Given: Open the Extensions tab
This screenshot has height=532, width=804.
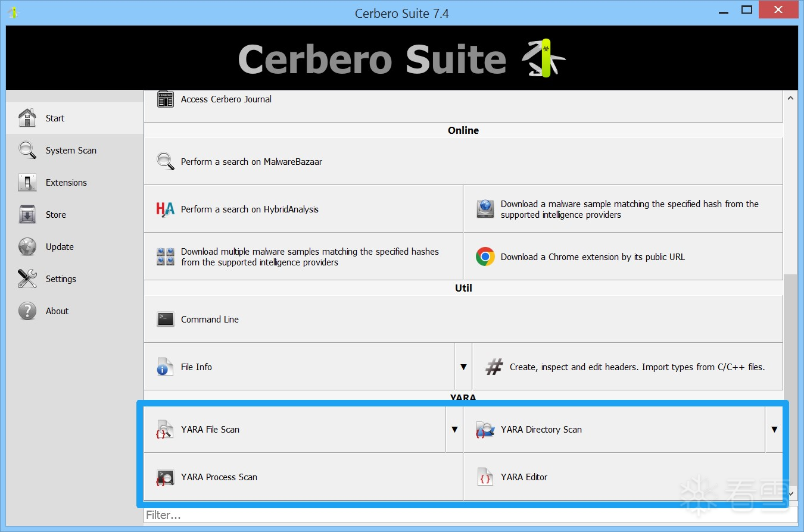Looking at the screenshot, I should 74,182.
